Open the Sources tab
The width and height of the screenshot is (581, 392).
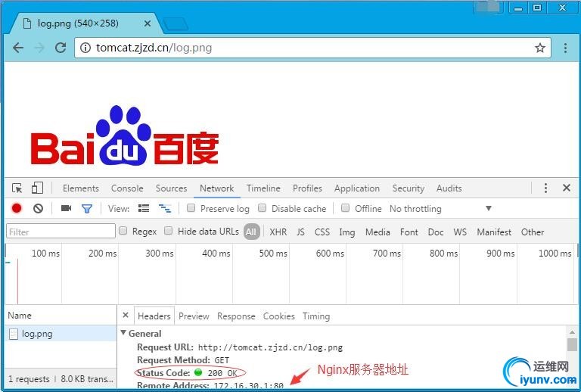click(171, 188)
